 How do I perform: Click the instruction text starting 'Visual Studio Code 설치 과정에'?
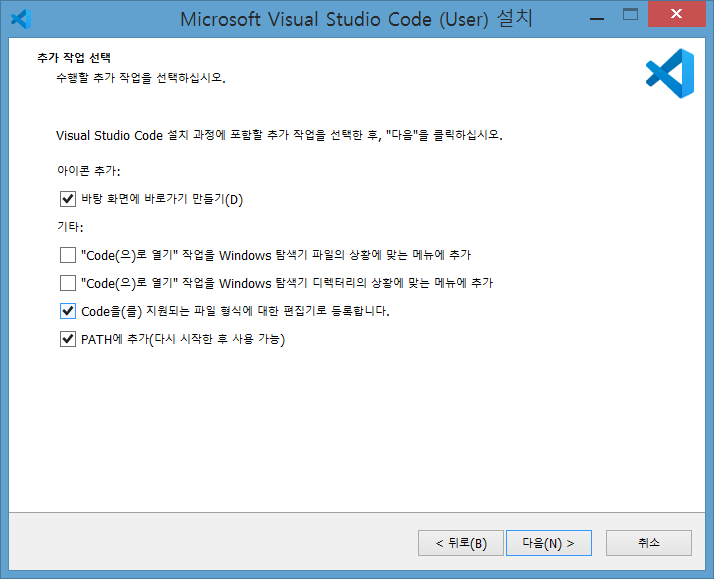click(279, 135)
